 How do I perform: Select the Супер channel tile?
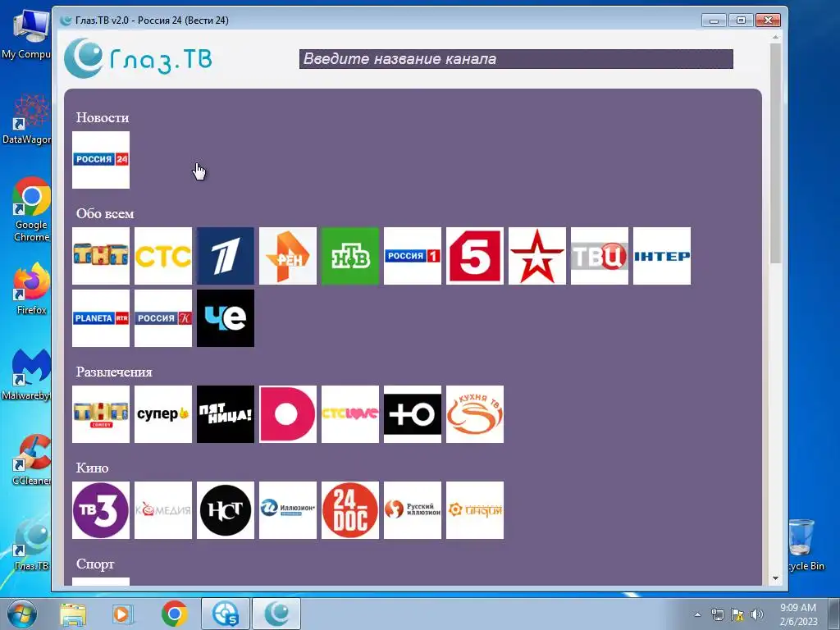pyautogui.click(x=163, y=414)
